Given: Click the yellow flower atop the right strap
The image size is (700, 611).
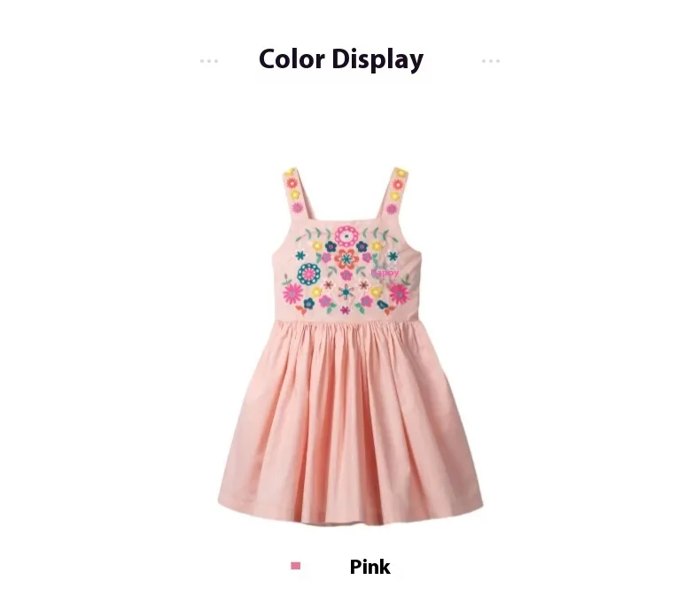Looking at the screenshot, I should pyautogui.click(x=401, y=173).
